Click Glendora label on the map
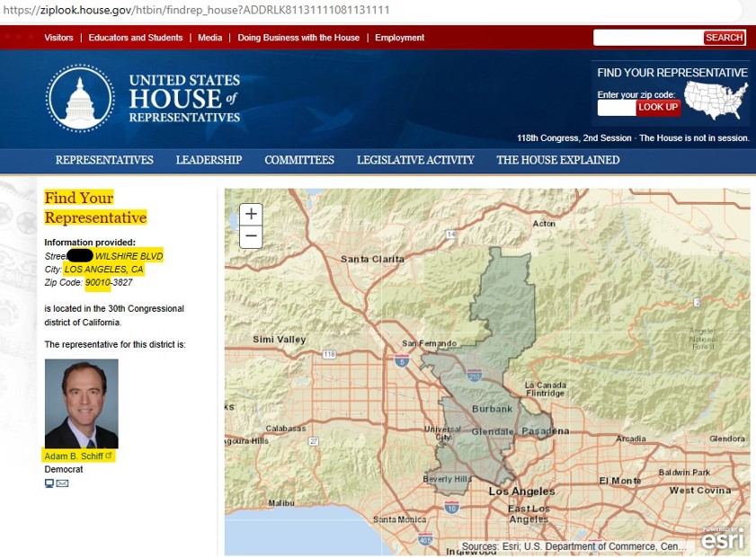The height and width of the screenshot is (557, 756). coord(727,438)
